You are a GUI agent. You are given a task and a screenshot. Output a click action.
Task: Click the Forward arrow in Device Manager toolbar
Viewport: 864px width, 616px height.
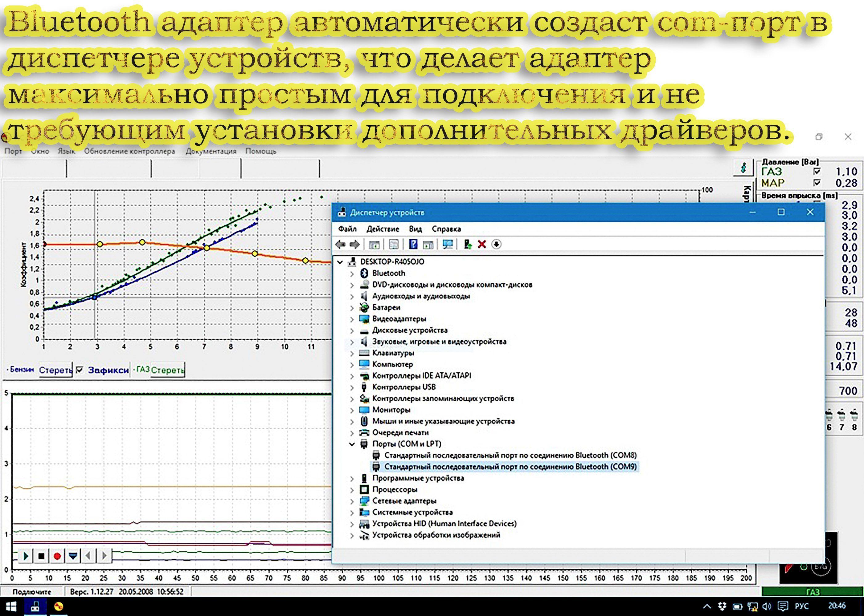coord(354,244)
